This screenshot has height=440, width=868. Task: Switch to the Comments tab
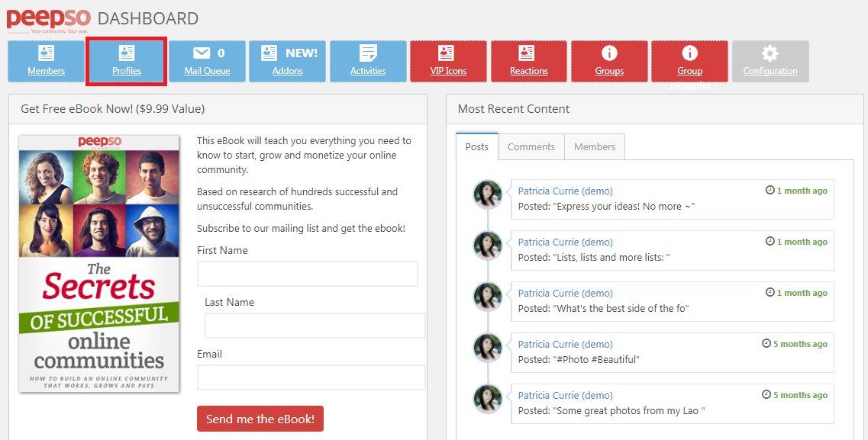click(531, 146)
